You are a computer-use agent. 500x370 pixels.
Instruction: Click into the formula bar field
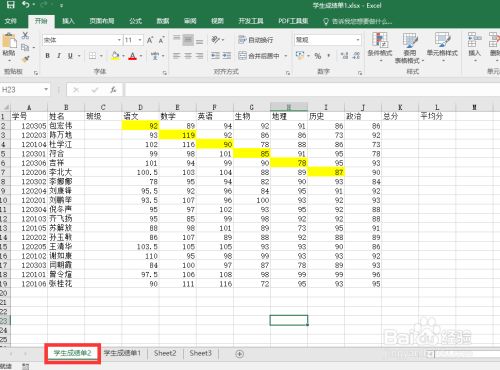click(312, 90)
